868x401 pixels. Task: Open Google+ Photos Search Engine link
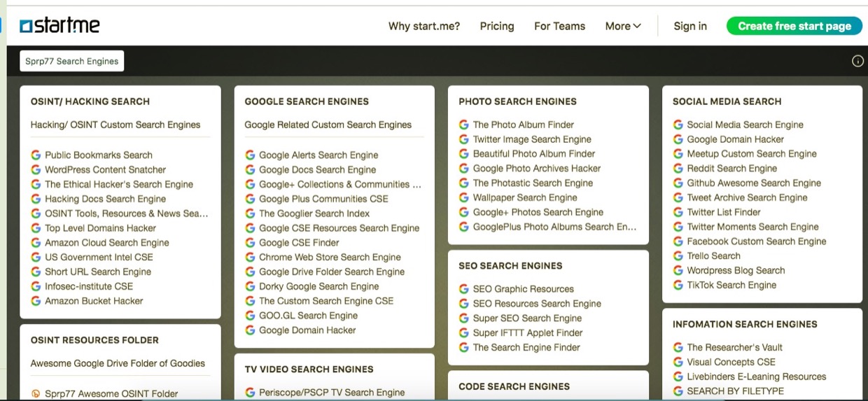pos(538,212)
